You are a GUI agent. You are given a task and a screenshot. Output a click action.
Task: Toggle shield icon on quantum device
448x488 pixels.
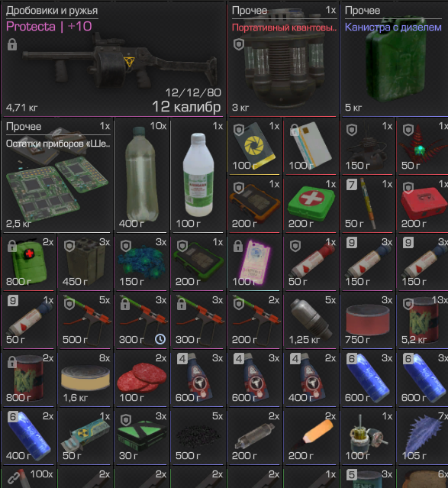[239, 45]
